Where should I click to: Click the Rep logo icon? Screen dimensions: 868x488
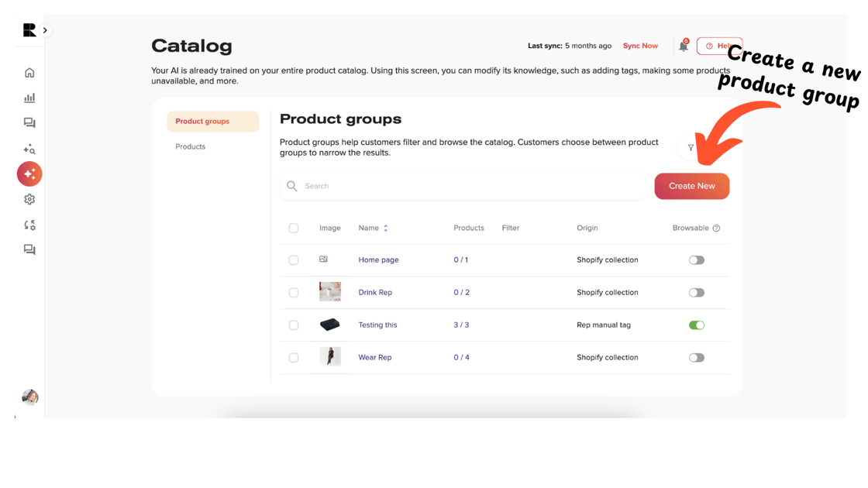pyautogui.click(x=29, y=30)
